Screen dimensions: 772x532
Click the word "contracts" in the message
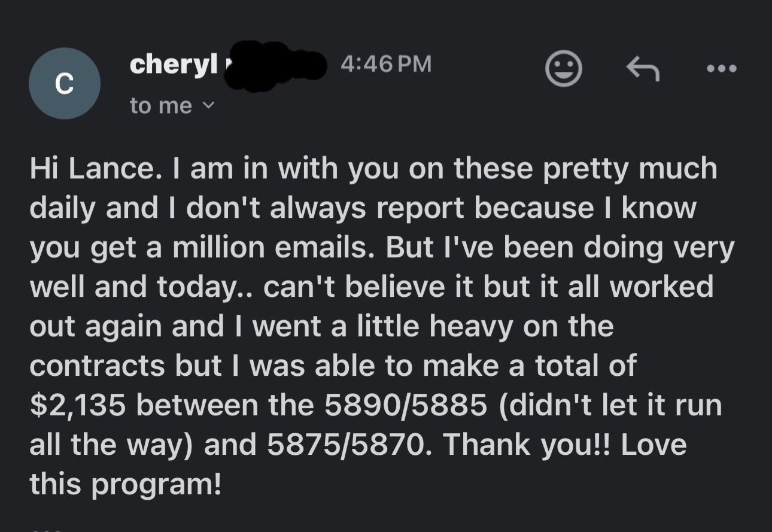(x=97, y=366)
